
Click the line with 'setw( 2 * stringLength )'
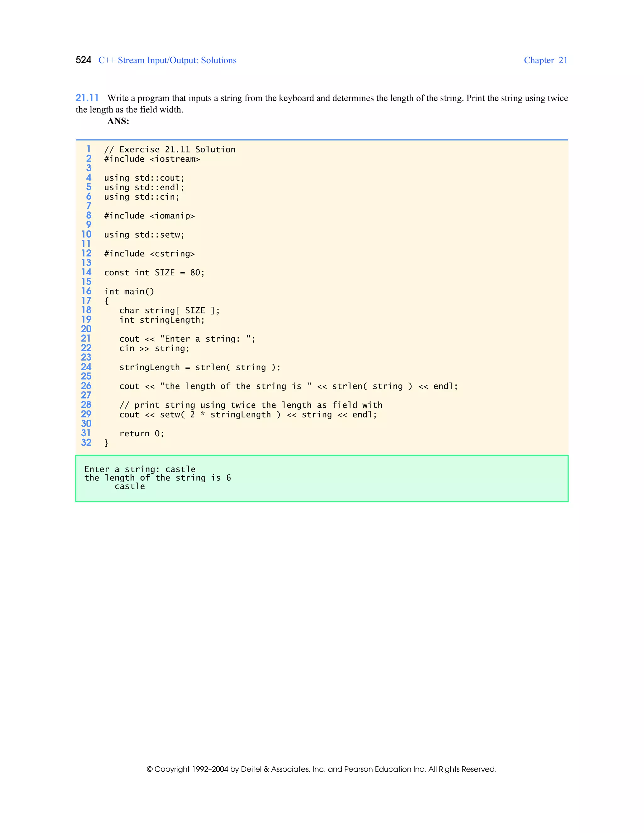point(248,415)
